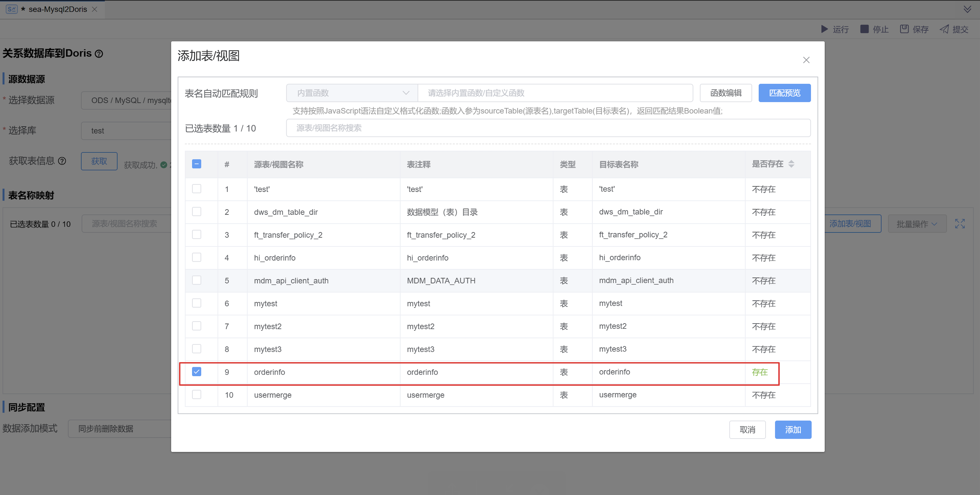Screen dimensions: 980x495
Task: Click help icon beside 关系数据库到Doris title
Action: click(99, 54)
